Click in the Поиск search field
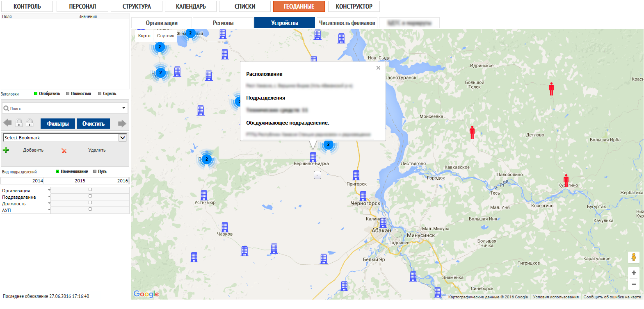The height and width of the screenshot is (309, 644). (x=65, y=108)
